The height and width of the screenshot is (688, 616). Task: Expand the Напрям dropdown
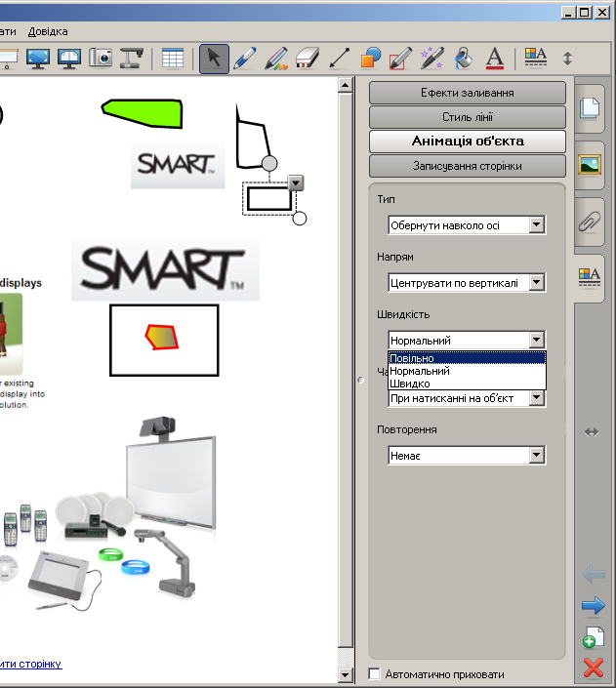(537, 283)
